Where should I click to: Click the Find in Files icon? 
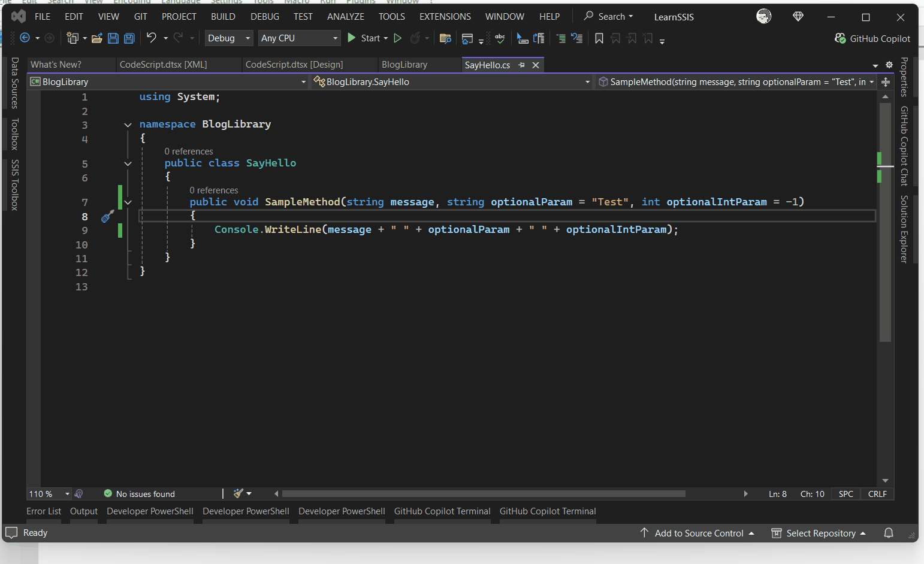[445, 38]
